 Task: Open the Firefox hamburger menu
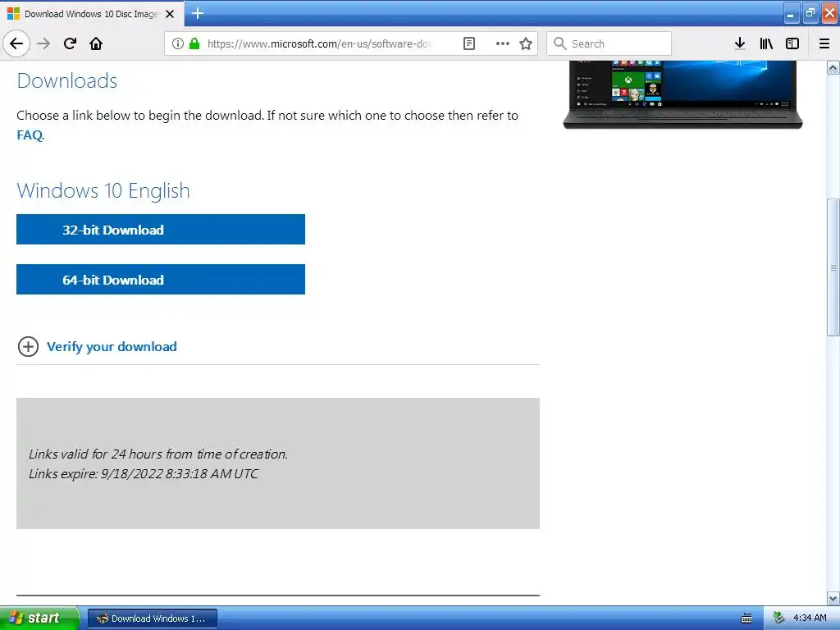point(824,43)
